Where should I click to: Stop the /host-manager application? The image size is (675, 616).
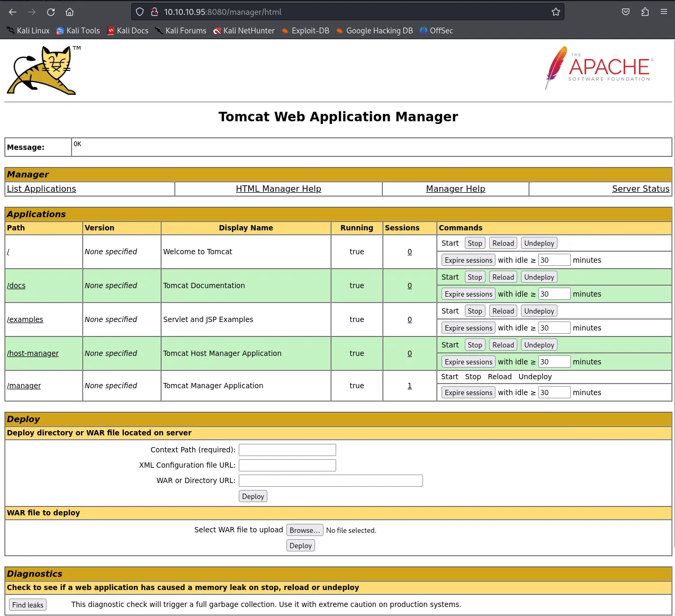pos(475,345)
